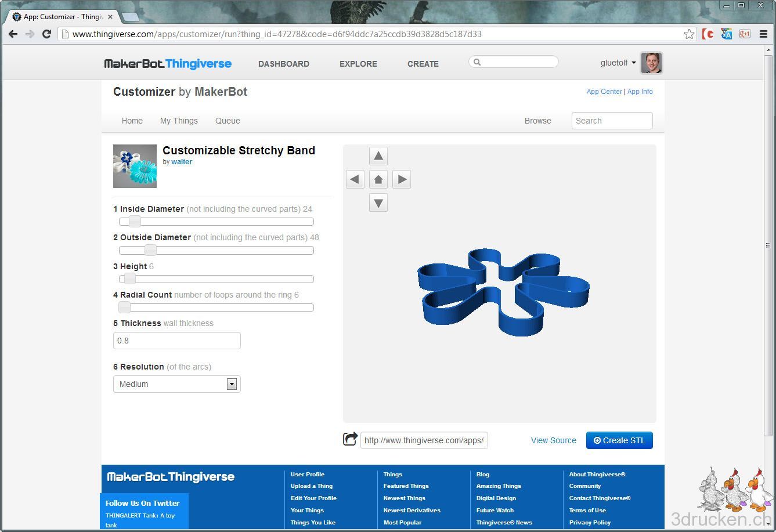Open the App Info link
The width and height of the screenshot is (776, 532).
[x=640, y=92]
